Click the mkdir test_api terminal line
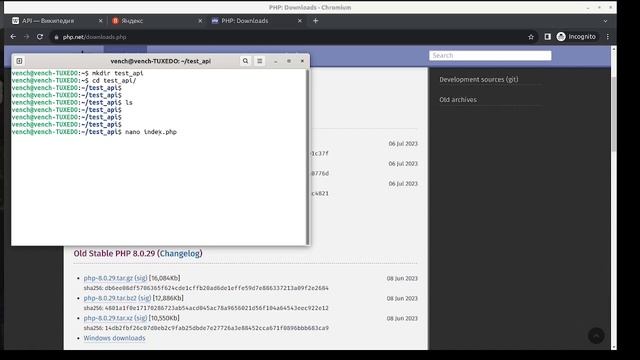The height and width of the screenshot is (360, 640). (78, 73)
